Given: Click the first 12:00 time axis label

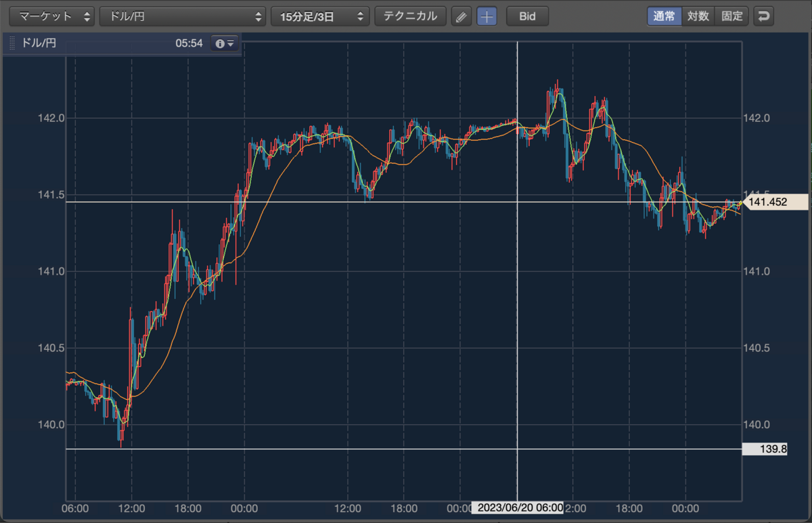Looking at the screenshot, I should click(x=131, y=507).
